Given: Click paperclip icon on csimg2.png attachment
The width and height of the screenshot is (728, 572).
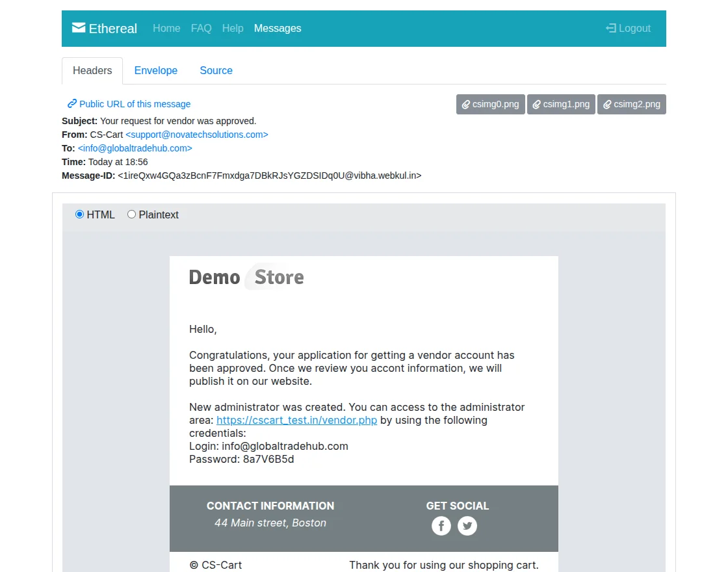Looking at the screenshot, I should coord(607,105).
